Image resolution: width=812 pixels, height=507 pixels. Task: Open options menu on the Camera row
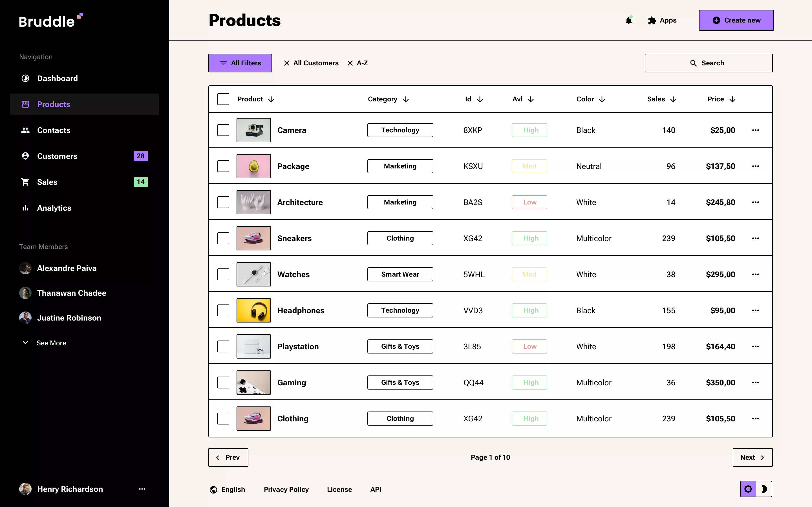(756, 130)
